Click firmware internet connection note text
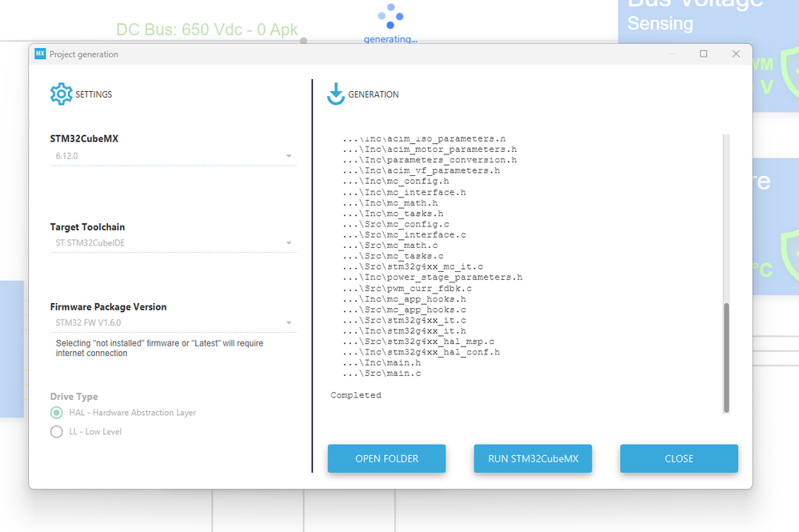Viewport: 799px width, 532px height. click(x=159, y=348)
